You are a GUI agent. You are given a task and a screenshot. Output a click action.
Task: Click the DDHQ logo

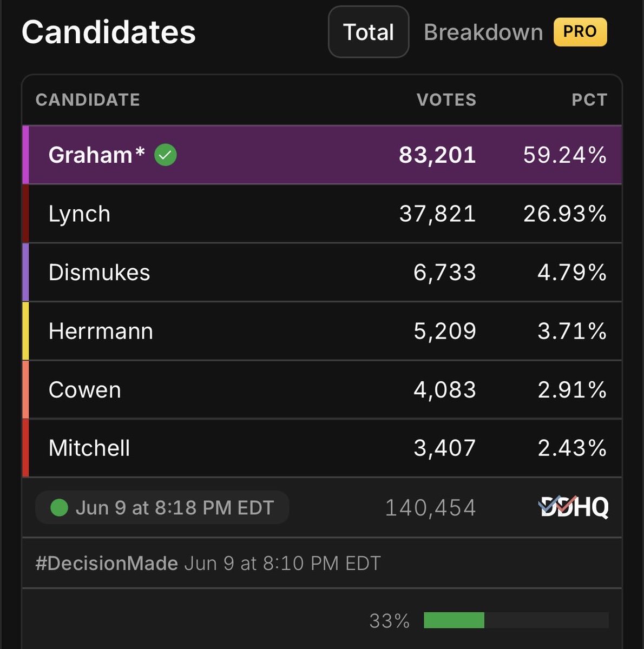pos(574,507)
